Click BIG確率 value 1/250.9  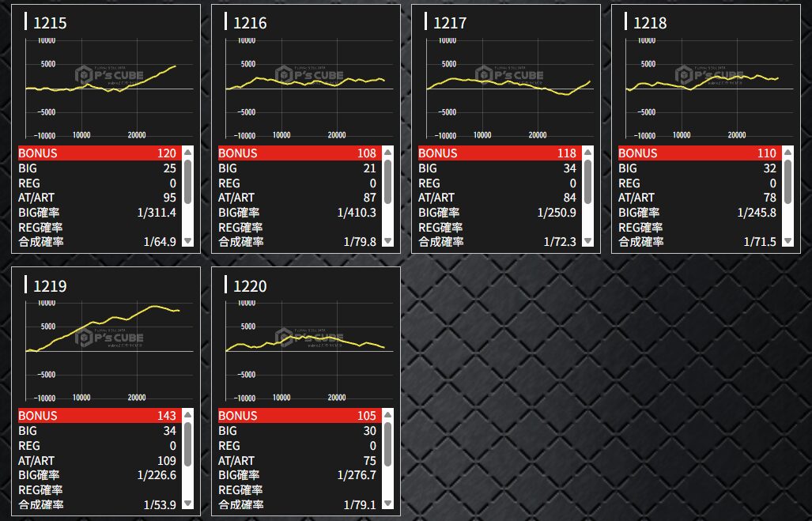[557, 213]
